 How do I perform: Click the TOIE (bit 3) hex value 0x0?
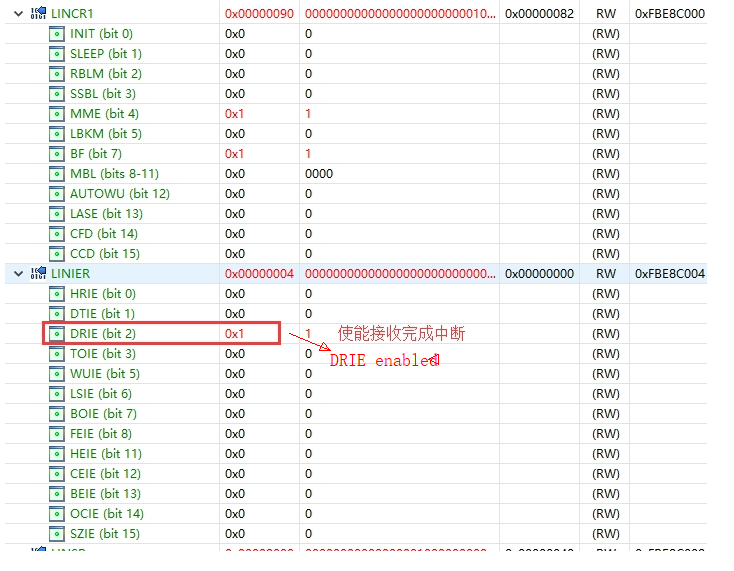(x=235, y=354)
